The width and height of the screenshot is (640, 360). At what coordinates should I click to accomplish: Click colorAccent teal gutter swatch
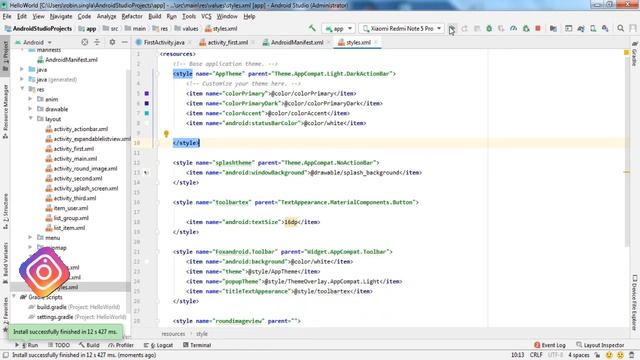pyautogui.click(x=147, y=113)
